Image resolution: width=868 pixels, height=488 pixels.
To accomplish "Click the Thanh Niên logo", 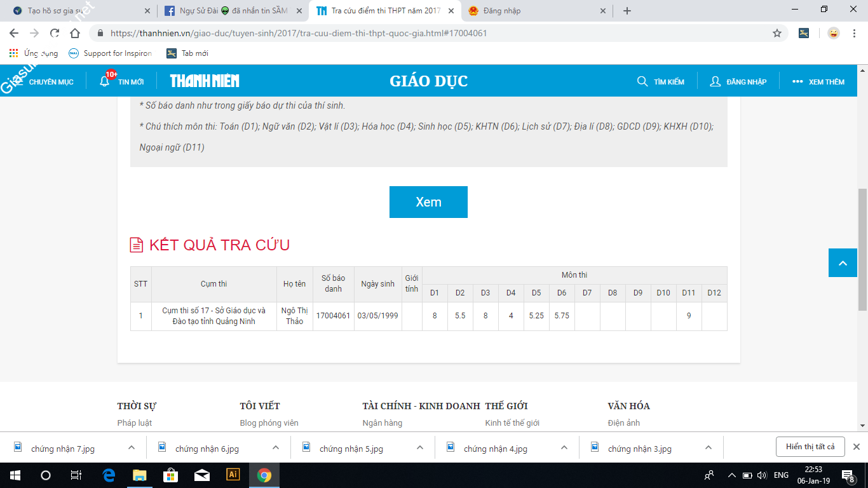I will pyautogui.click(x=205, y=81).
